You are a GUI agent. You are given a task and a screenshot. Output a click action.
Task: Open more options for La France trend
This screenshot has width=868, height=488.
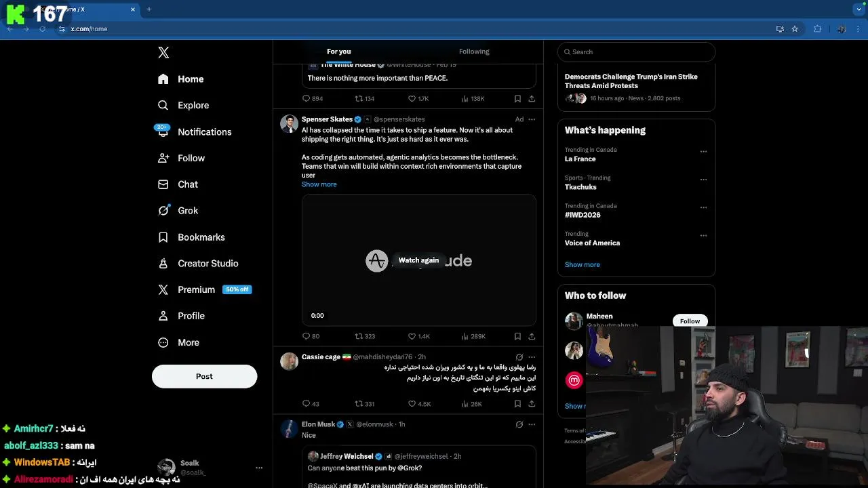coord(703,151)
